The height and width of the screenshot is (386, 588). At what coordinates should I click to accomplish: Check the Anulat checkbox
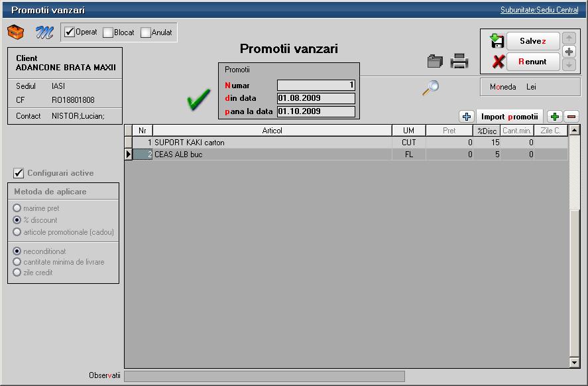(x=145, y=32)
